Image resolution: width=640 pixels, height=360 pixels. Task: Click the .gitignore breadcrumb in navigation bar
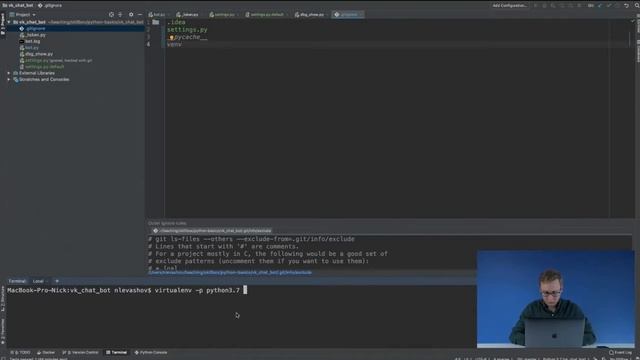point(50,6)
